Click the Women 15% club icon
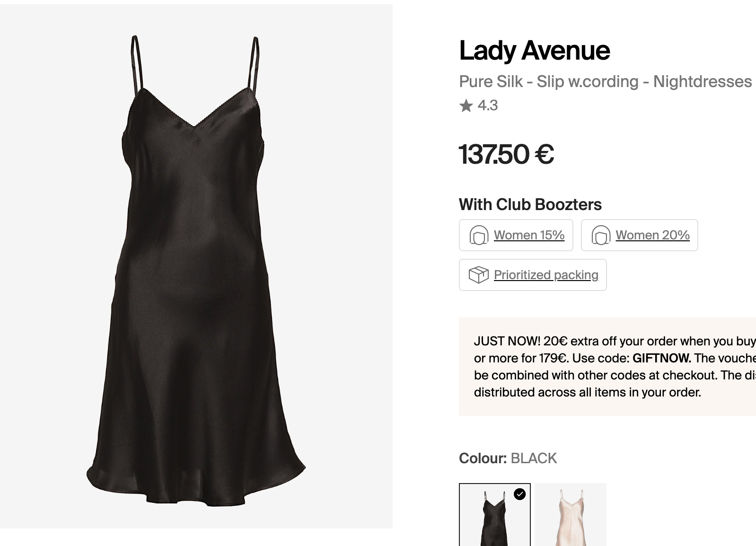The height and width of the screenshot is (546, 756). click(x=478, y=235)
